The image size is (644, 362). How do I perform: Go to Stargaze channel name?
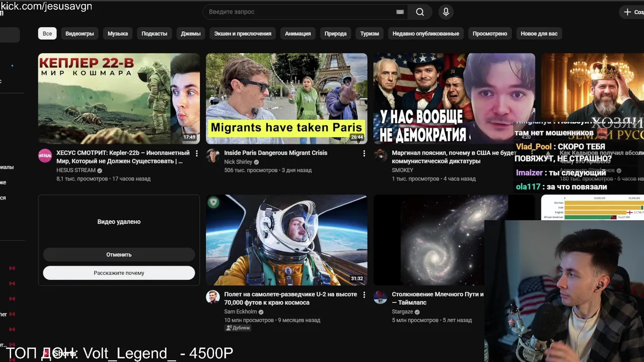pyautogui.click(x=403, y=312)
